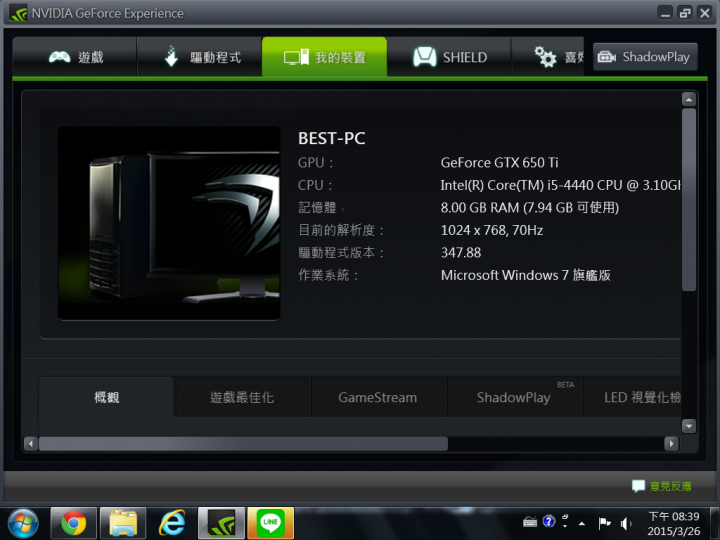Minimize the GeForce Experience window

coord(665,13)
